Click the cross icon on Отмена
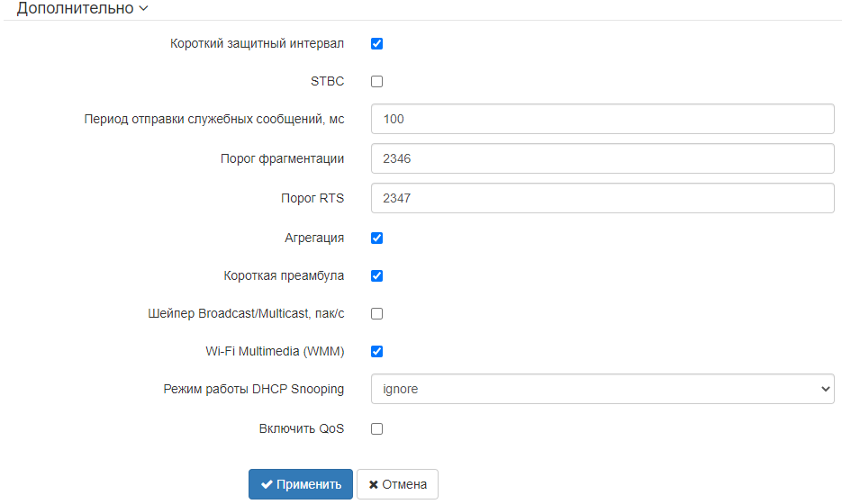Image resolution: width=842 pixels, height=504 pixels. pyautogui.click(x=373, y=484)
